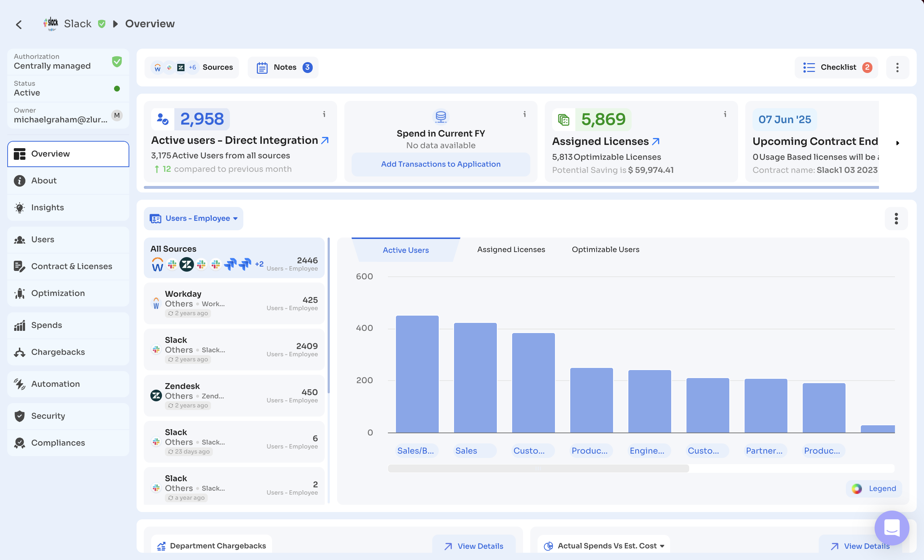Image resolution: width=924 pixels, height=560 pixels.
Task: Open the Checklist button
Action: (x=836, y=68)
